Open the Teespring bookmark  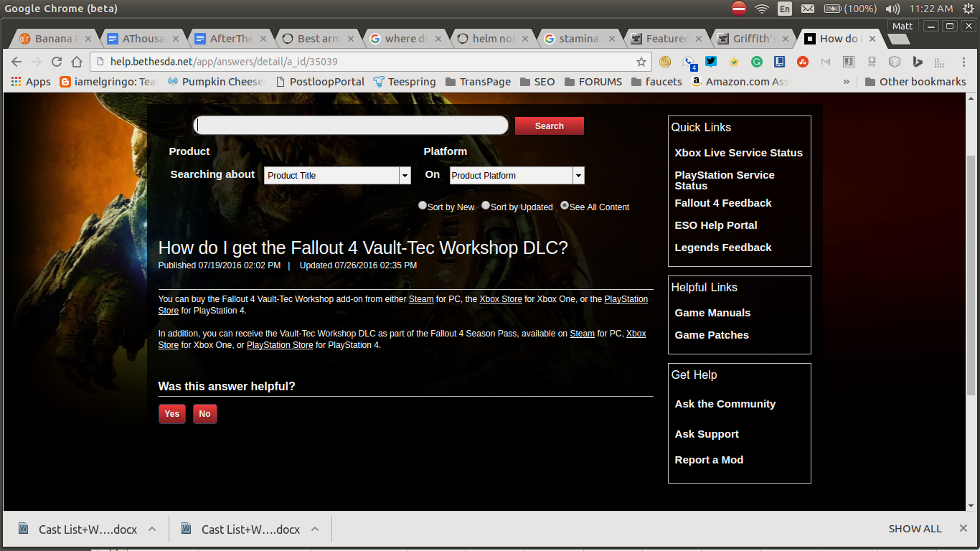(x=405, y=82)
